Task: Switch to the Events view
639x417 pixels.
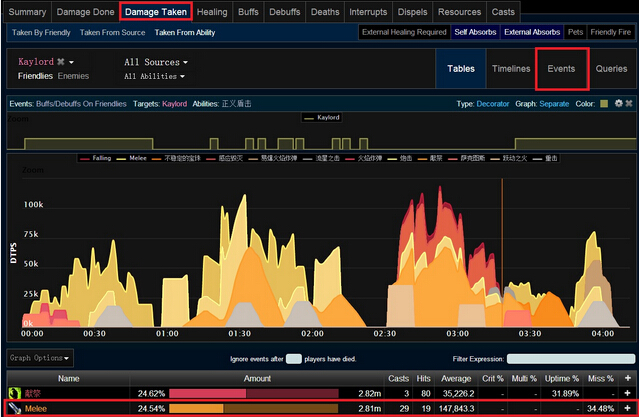Action: [x=561, y=69]
